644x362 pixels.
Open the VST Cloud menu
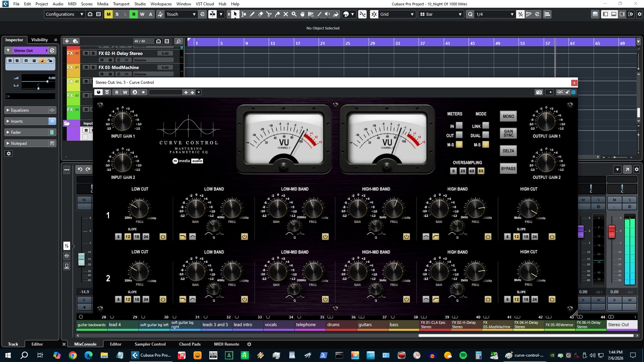205,4
